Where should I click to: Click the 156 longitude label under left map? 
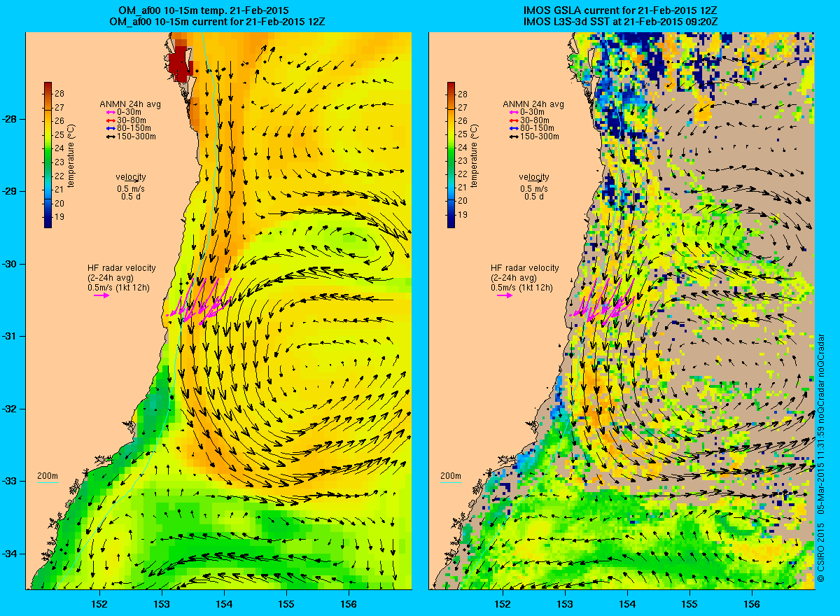(x=349, y=603)
